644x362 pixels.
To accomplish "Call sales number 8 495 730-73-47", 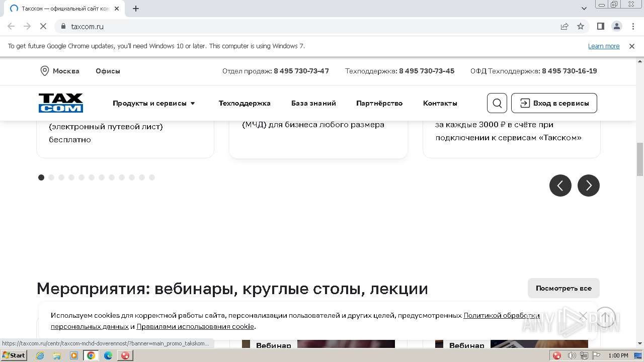I will tap(301, 71).
